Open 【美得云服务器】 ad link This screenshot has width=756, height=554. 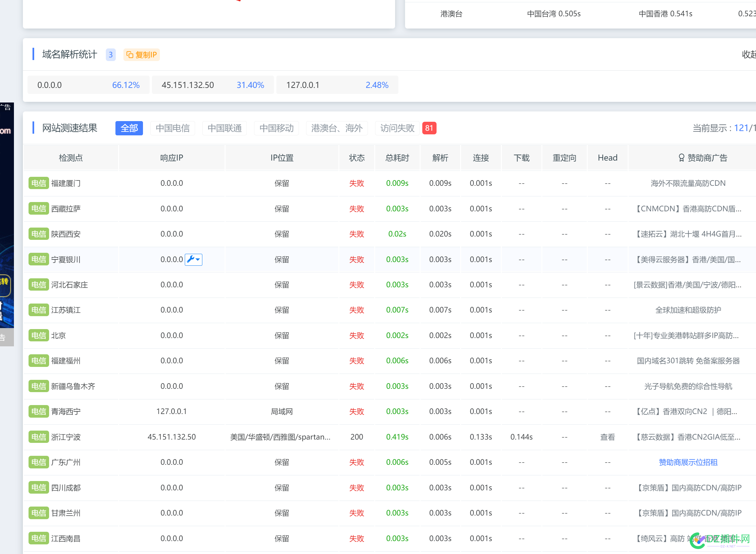688,259
